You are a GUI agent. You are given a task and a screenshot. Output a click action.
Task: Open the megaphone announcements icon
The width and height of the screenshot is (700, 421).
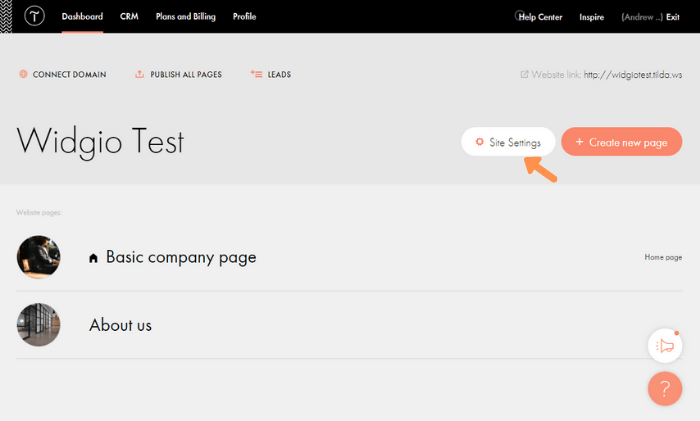point(665,346)
